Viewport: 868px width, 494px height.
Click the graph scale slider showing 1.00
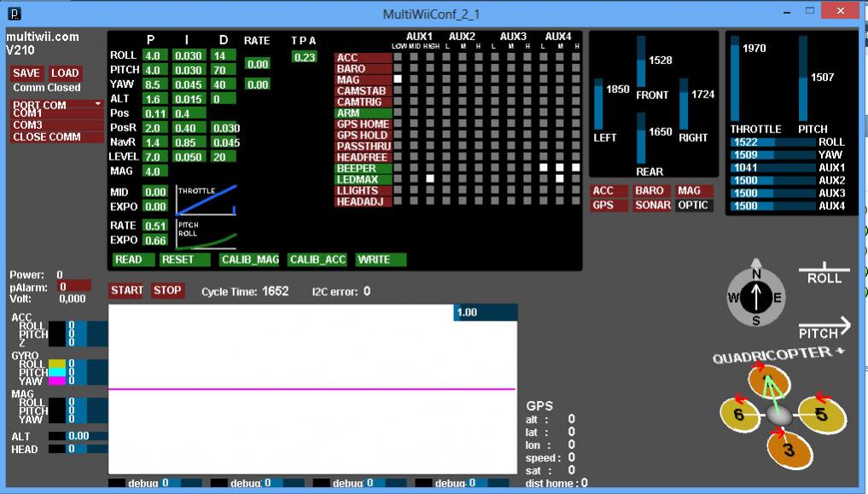click(x=485, y=312)
